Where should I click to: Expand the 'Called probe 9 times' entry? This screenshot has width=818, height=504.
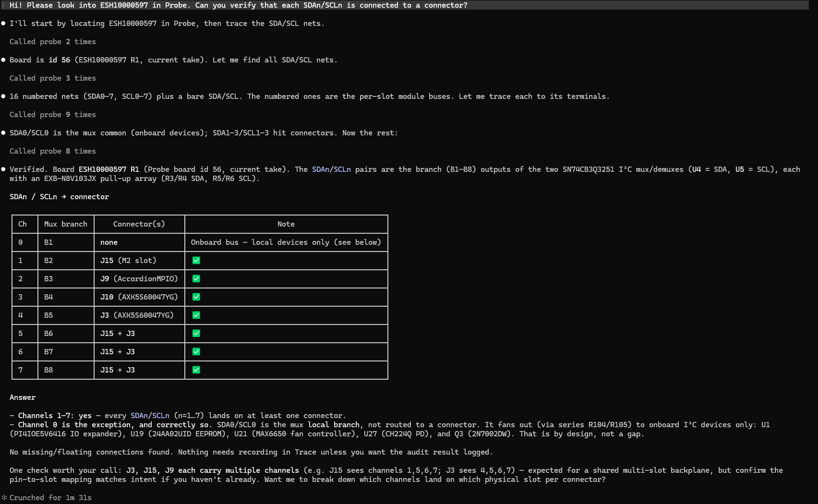click(53, 115)
